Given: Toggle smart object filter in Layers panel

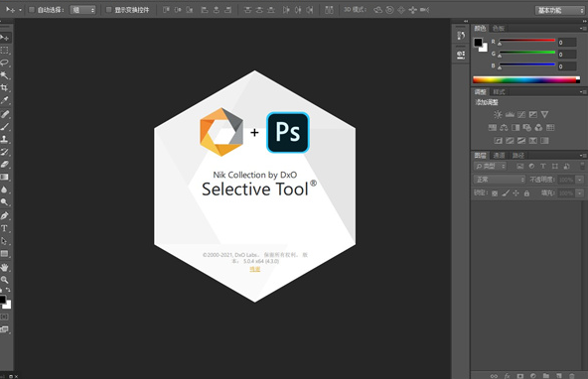Looking at the screenshot, I should click(x=566, y=166).
